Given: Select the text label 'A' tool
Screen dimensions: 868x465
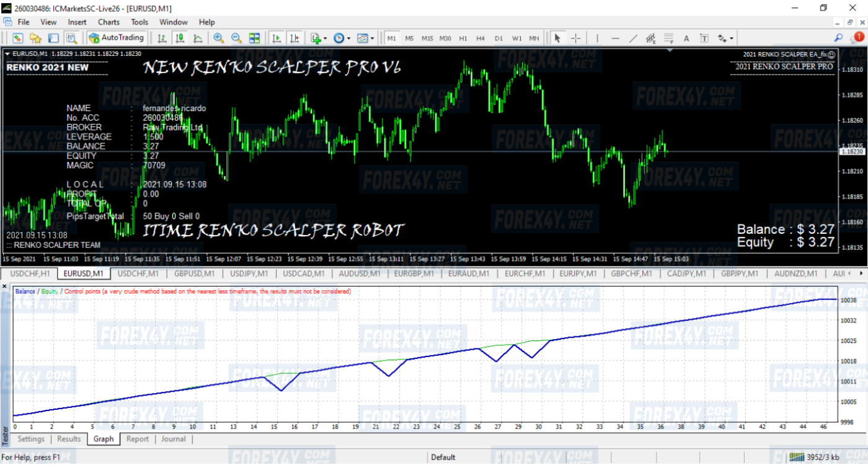Looking at the screenshot, I should 686,38.
